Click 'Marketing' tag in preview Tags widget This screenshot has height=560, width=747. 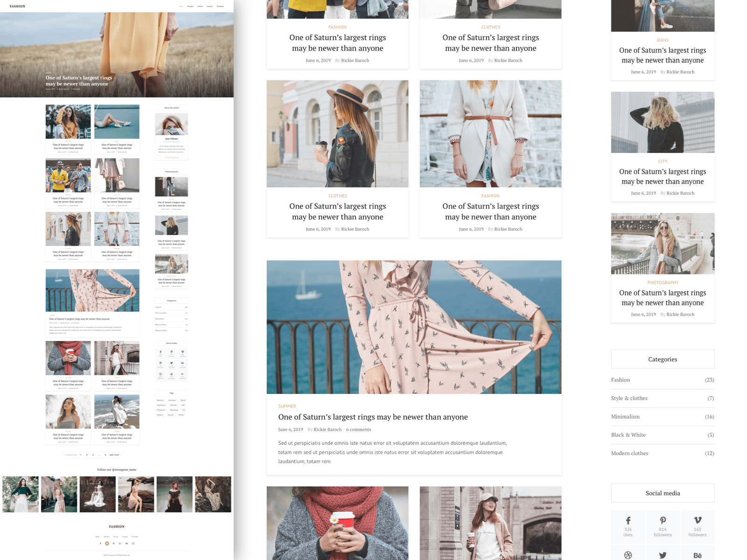(174, 410)
